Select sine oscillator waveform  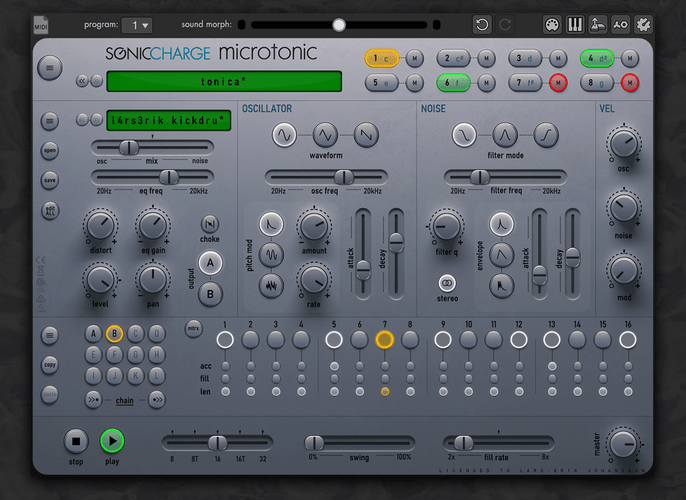point(284,135)
